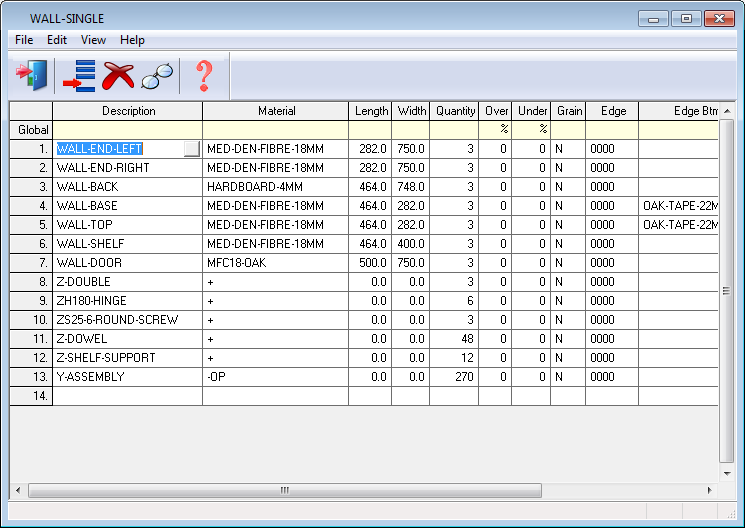Image resolution: width=745 pixels, height=528 pixels.
Task: Click the MFC18-OAK material cell
Action: point(276,263)
